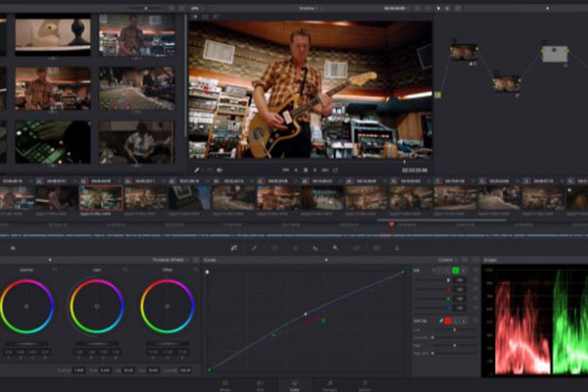Click the blue channel intensity slider handle

[x=448, y=308]
